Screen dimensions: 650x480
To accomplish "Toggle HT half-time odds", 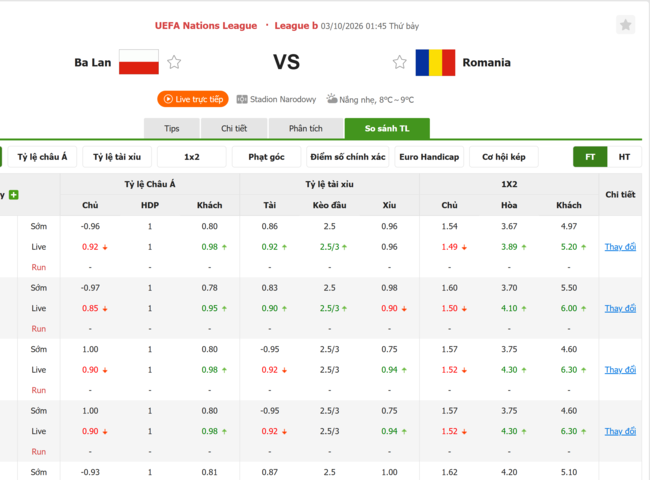I will point(624,157).
